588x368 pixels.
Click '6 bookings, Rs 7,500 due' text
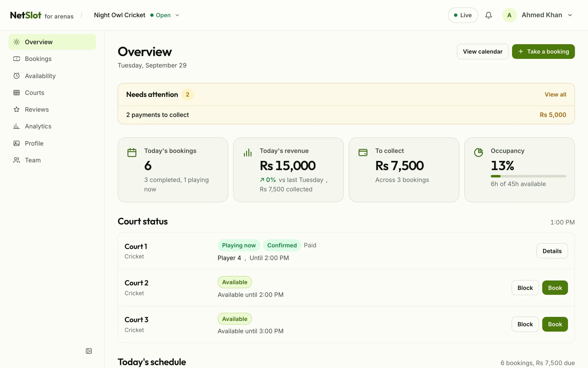tap(538, 363)
